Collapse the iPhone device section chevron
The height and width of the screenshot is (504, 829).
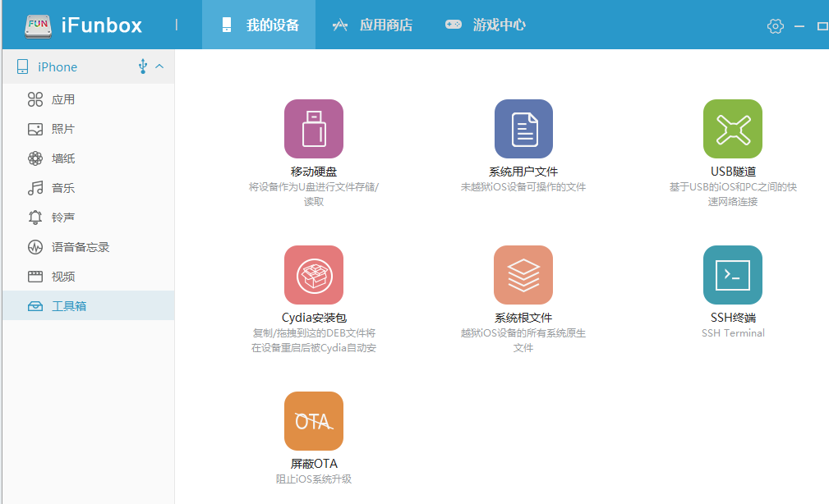[x=159, y=66]
